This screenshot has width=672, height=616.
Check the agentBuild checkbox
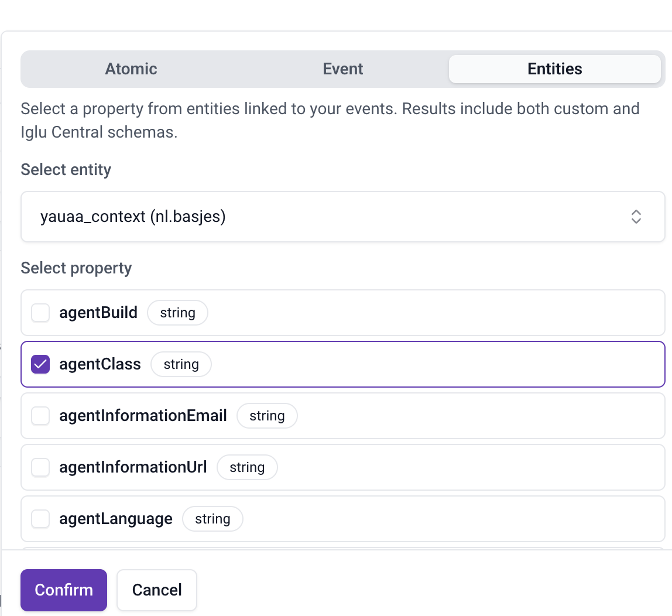click(40, 313)
